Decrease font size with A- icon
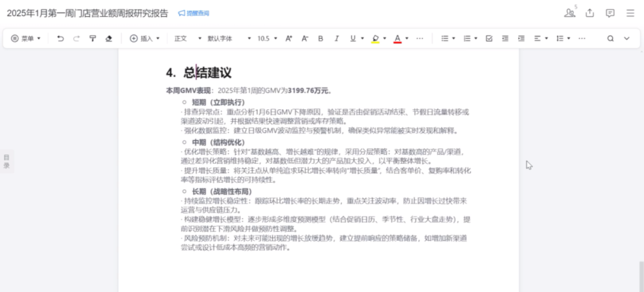The width and height of the screenshot is (644, 292). [x=305, y=38]
